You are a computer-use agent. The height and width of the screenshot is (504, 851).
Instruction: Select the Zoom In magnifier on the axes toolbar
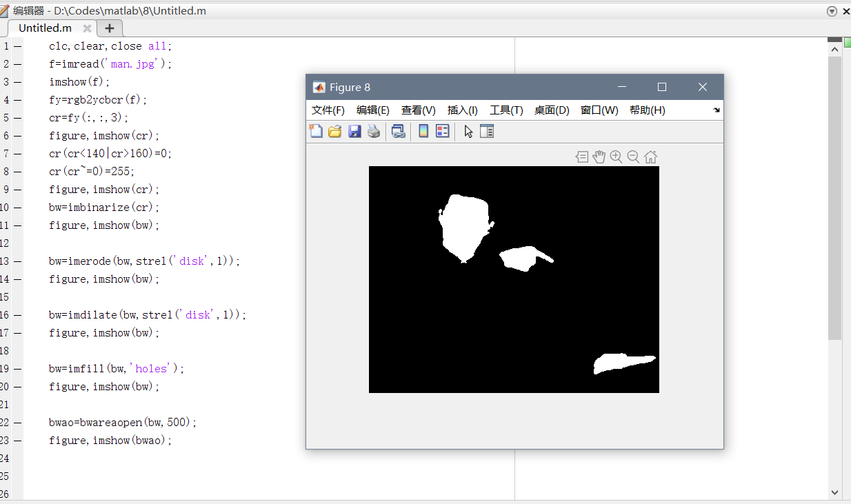616,157
